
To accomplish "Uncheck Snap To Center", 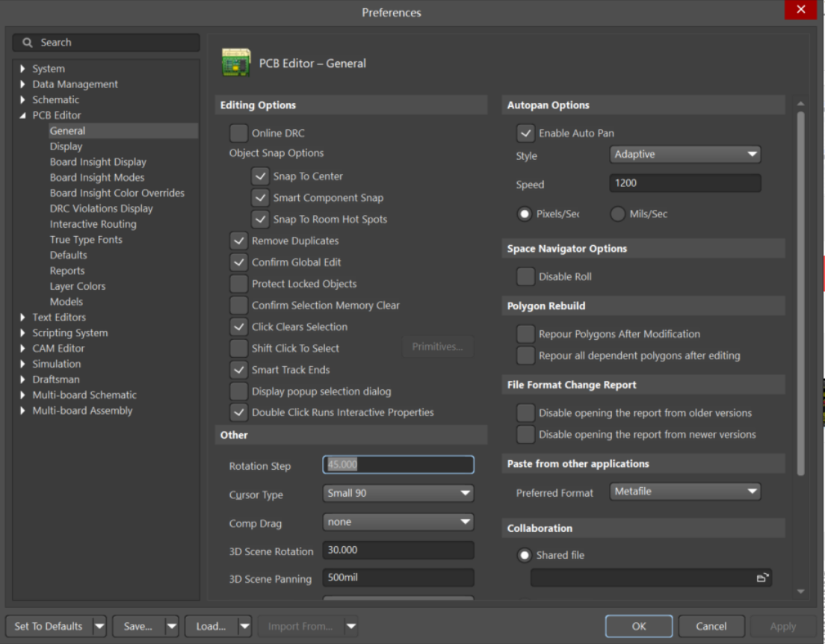I will [260, 176].
